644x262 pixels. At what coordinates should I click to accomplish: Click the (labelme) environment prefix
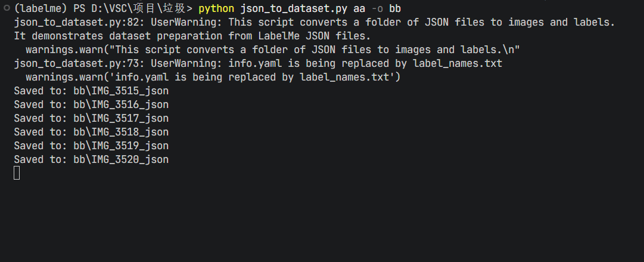click(38, 8)
